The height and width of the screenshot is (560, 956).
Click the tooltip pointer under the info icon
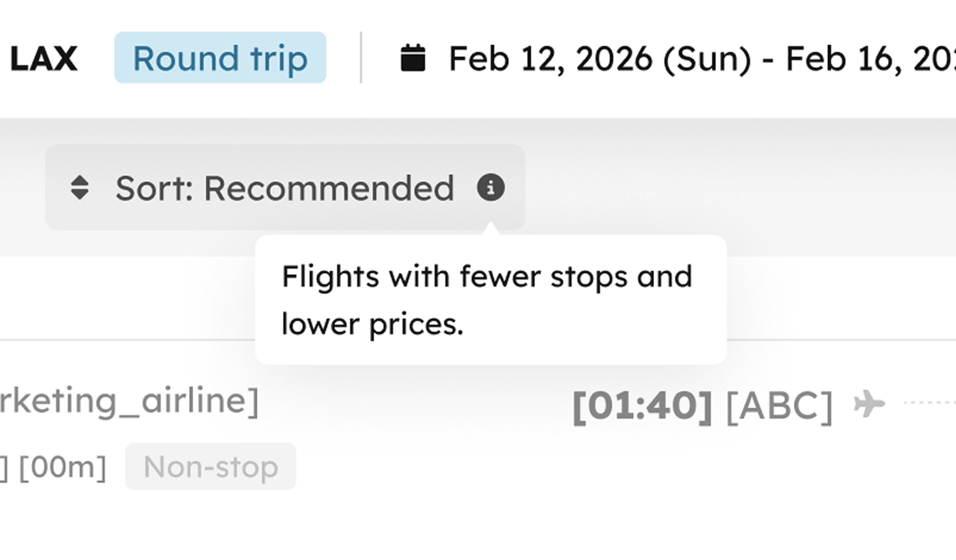click(x=491, y=229)
